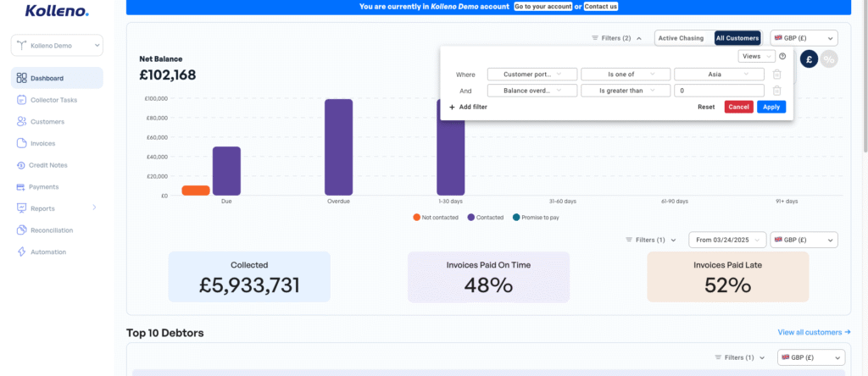The image size is (868, 376).
Task: Open Collector Tasks in the sidebar
Action: pyautogui.click(x=53, y=100)
